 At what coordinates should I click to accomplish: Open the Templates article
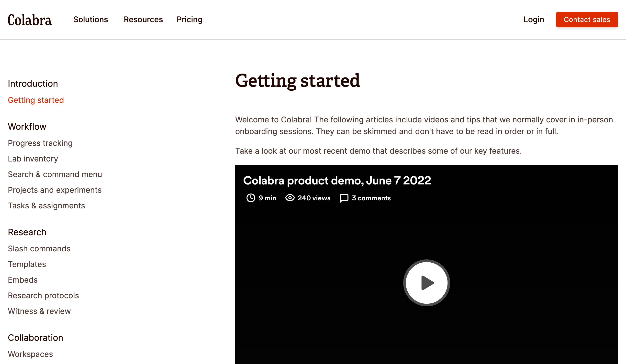click(x=27, y=264)
